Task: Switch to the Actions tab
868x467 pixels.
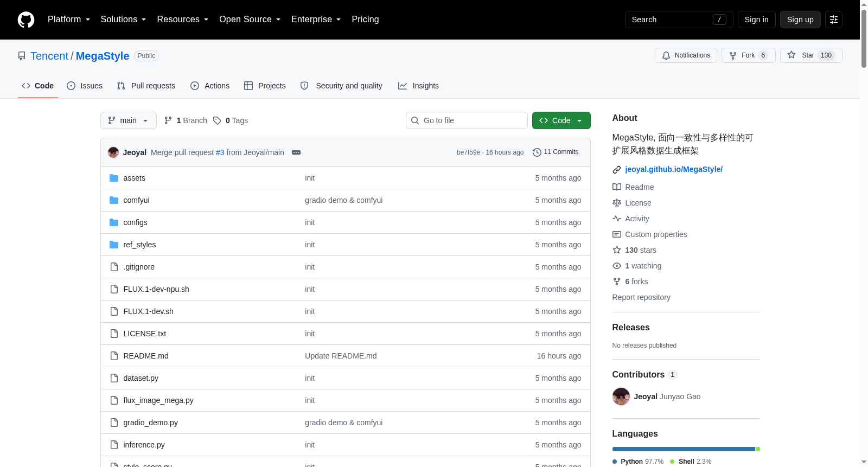Action: pyautogui.click(x=210, y=86)
